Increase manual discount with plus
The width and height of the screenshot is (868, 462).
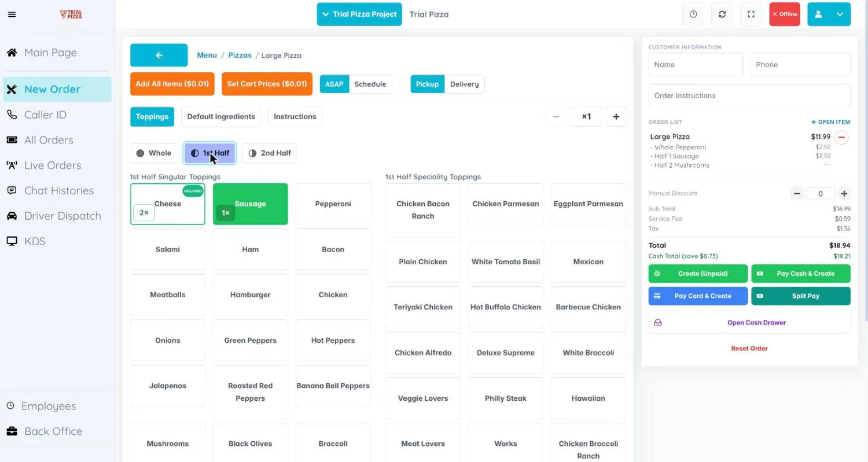(x=844, y=194)
